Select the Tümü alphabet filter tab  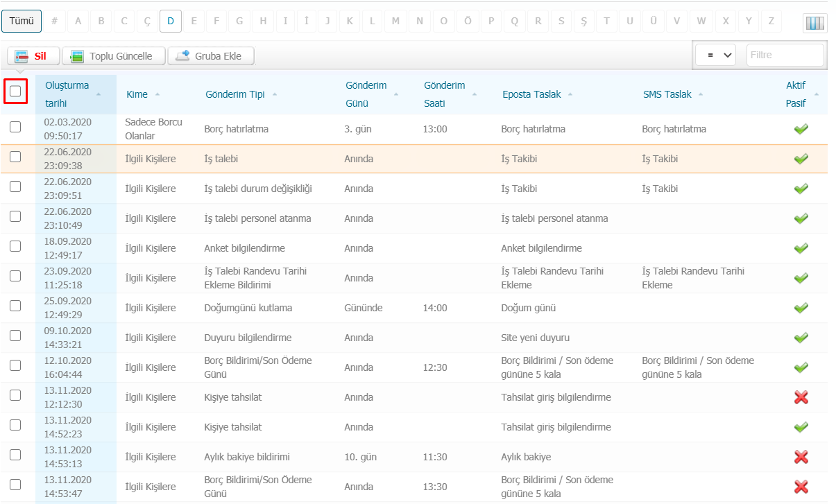point(22,21)
